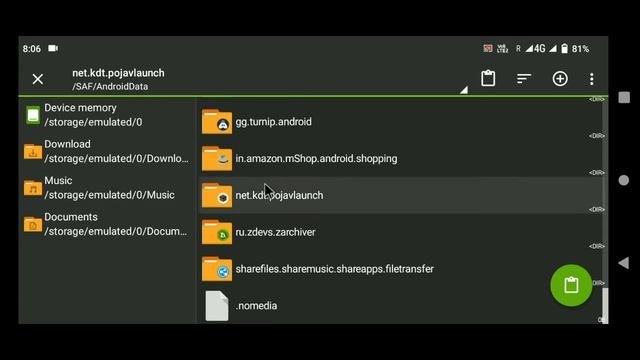Screen dimensions: 640x360
Task: Go to Music folder shortcut
Action: click(x=107, y=187)
